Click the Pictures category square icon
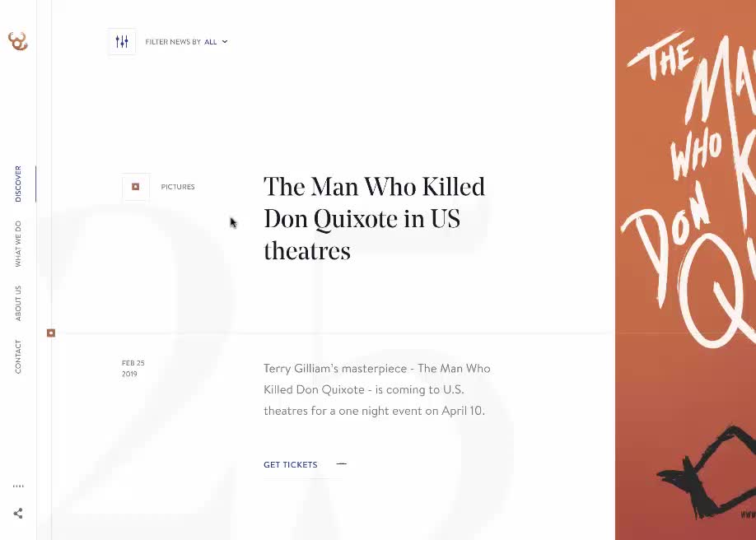 point(136,187)
